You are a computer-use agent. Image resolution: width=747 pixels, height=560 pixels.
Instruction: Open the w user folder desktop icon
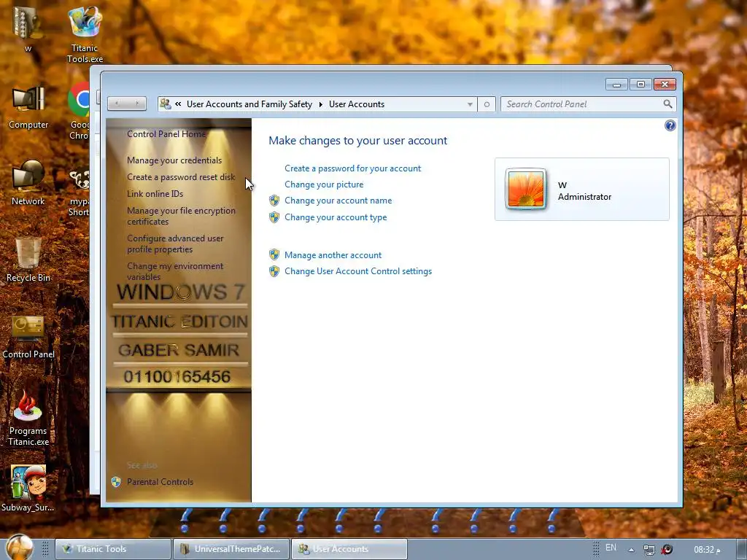pos(28,28)
